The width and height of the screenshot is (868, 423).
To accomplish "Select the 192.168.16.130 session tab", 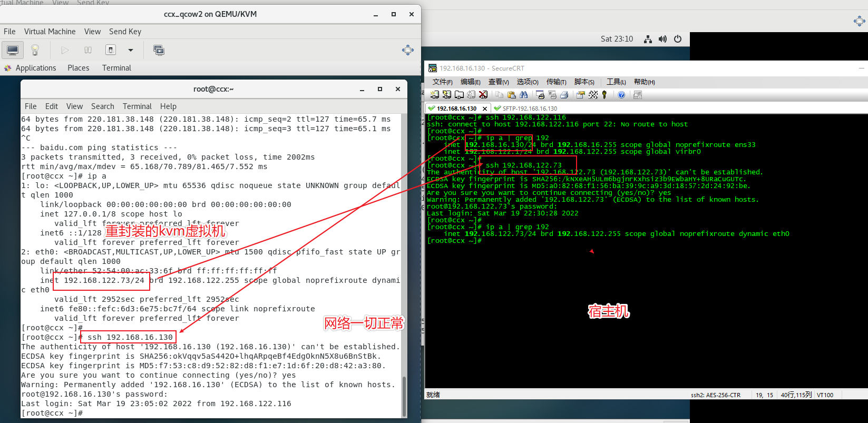I will coord(456,109).
